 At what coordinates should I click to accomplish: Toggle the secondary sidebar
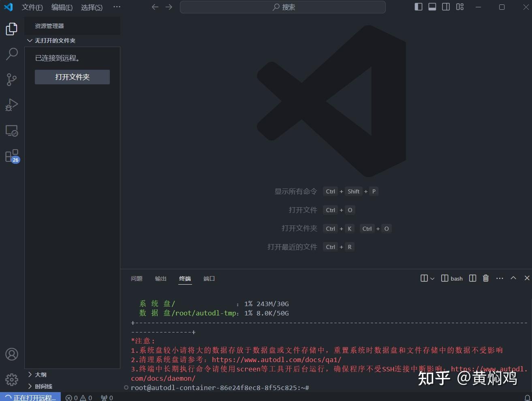pos(446,6)
